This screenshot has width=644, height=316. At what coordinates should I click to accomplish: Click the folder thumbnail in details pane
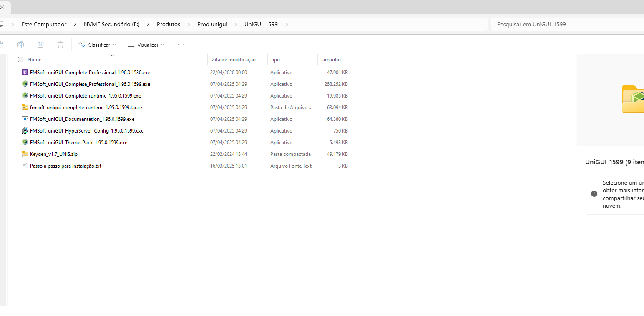[633, 99]
